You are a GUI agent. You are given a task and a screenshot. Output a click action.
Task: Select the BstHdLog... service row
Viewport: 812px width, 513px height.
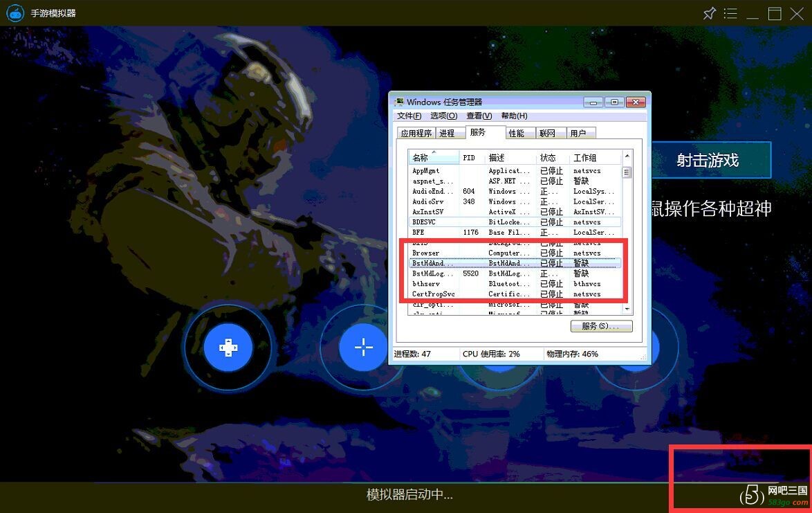coord(515,273)
